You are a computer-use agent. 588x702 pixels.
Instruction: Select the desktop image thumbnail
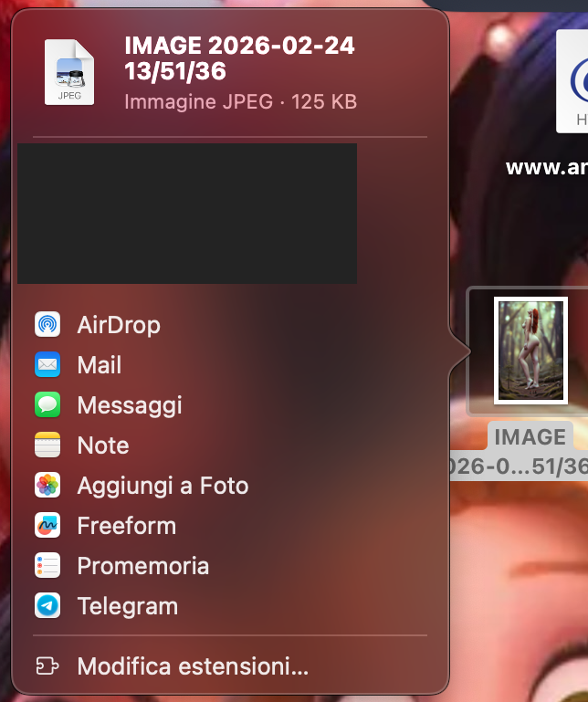(x=530, y=351)
